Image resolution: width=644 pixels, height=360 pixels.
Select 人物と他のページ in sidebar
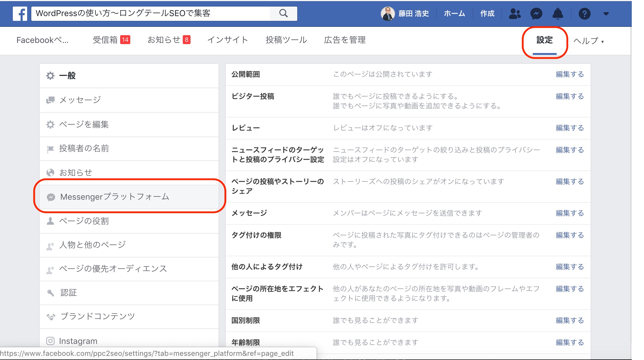click(x=129, y=245)
